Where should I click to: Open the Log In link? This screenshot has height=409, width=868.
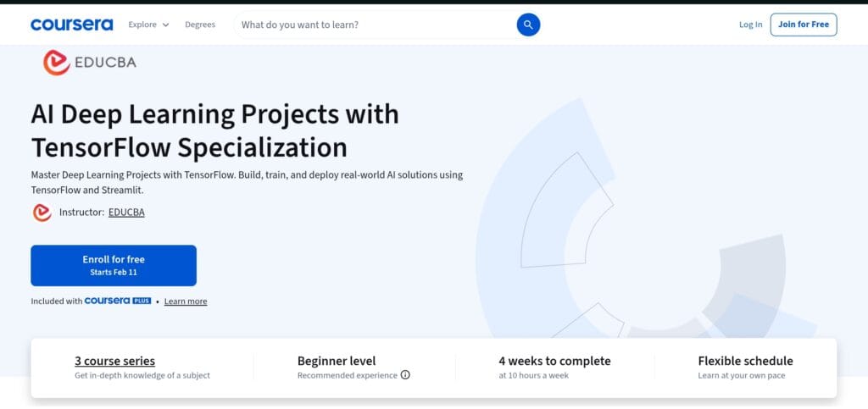coord(750,25)
